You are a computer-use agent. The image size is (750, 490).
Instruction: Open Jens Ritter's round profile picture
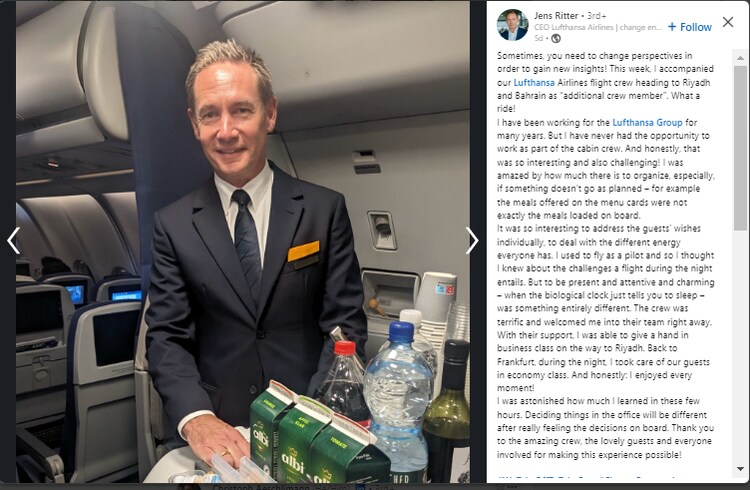[513, 25]
